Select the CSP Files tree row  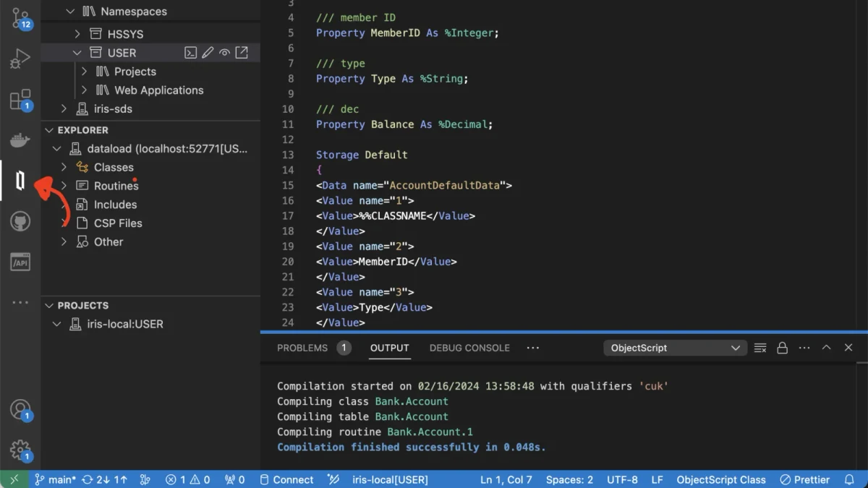pos(150,223)
